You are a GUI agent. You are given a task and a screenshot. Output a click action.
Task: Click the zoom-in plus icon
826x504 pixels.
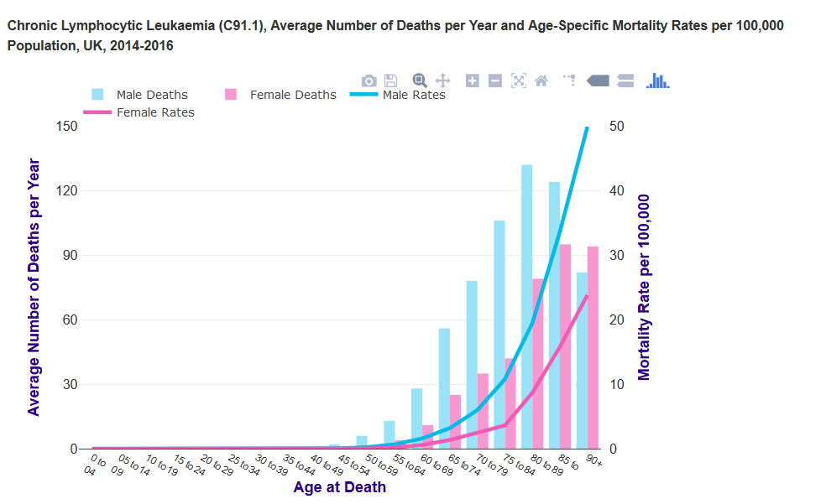472,81
